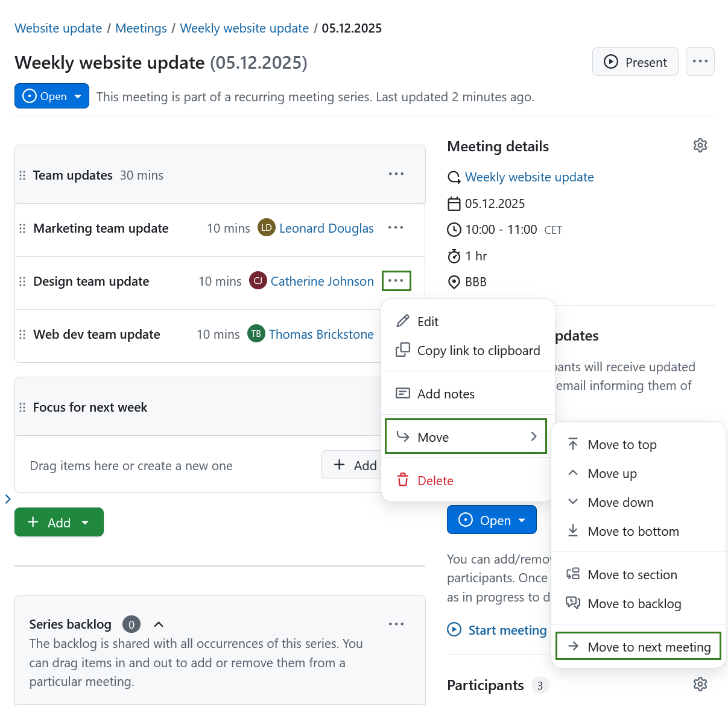Image resolution: width=728 pixels, height=707 pixels.
Task: Select the Add notes icon
Action: 402,393
